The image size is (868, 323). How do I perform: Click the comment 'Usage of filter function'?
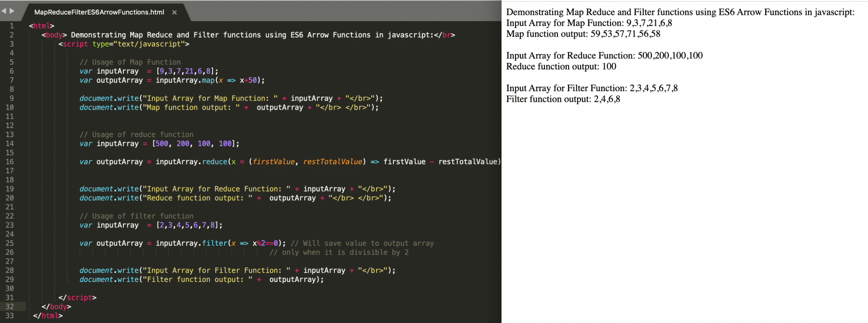[136, 216]
